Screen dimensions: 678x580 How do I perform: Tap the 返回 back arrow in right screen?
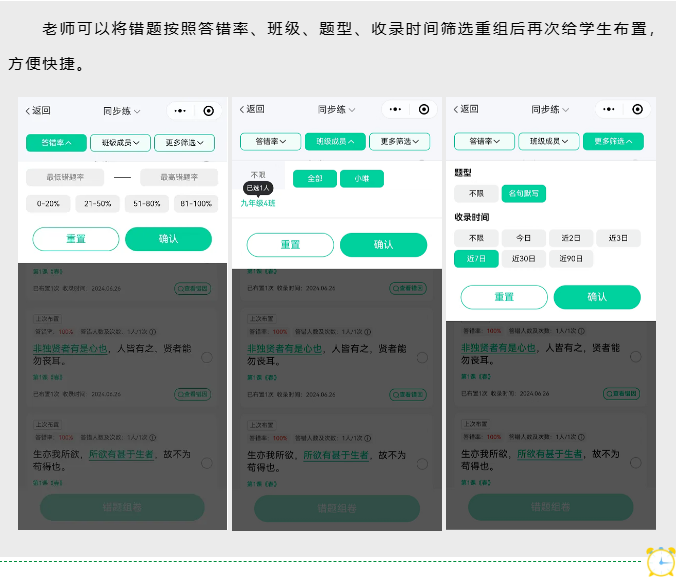coord(466,110)
